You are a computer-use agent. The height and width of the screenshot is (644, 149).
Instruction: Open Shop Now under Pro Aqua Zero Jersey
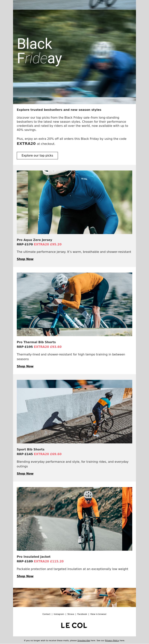(25, 259)
